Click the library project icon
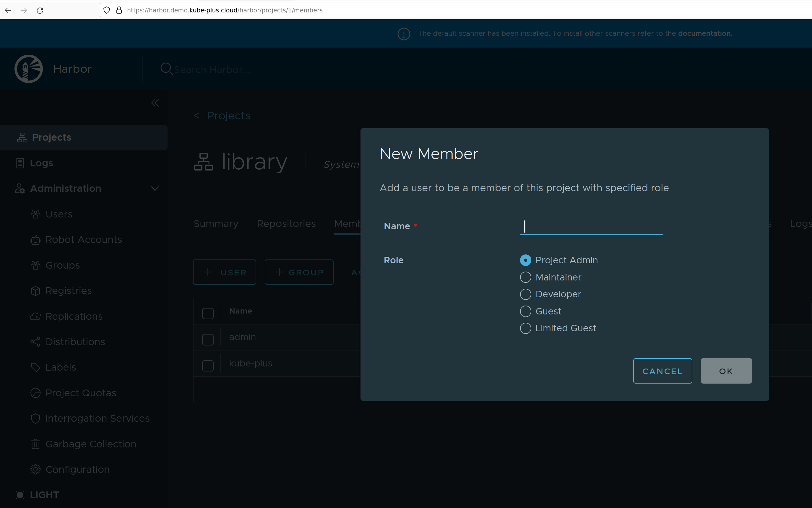 coord(203,162)
